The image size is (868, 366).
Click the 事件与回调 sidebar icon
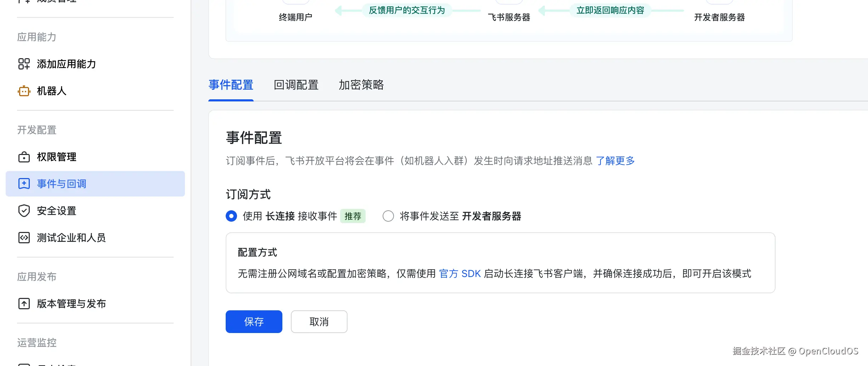point(24,184)
